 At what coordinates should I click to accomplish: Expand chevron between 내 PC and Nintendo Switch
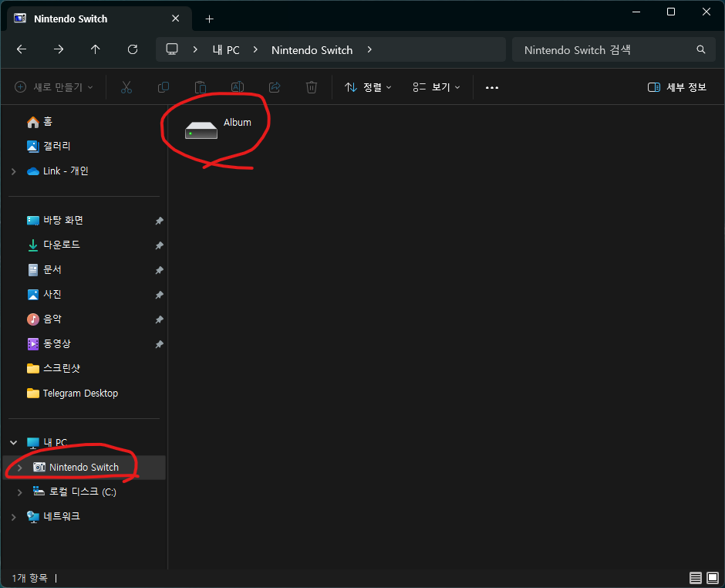255,49
